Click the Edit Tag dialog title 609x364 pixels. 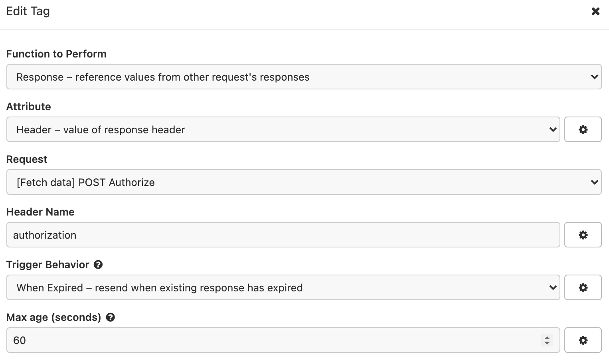point(28,11)
